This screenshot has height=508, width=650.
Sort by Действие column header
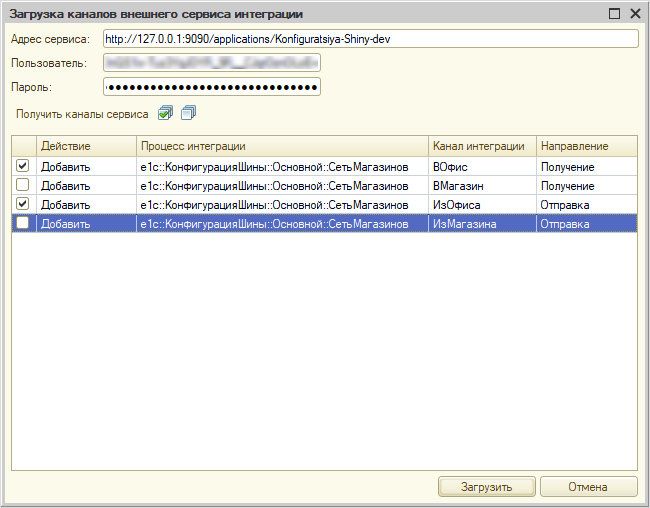[x=86, y=147]
